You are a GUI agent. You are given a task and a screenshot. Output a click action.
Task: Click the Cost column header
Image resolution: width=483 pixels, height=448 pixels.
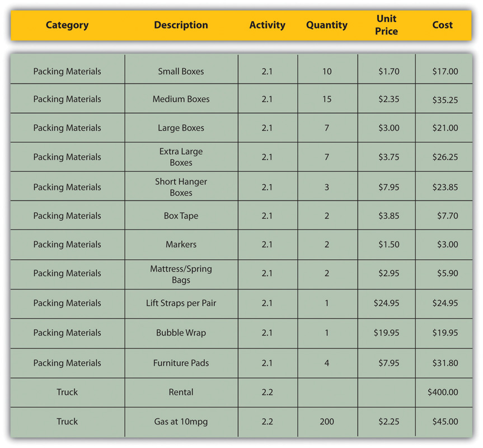tap(442, 25)
